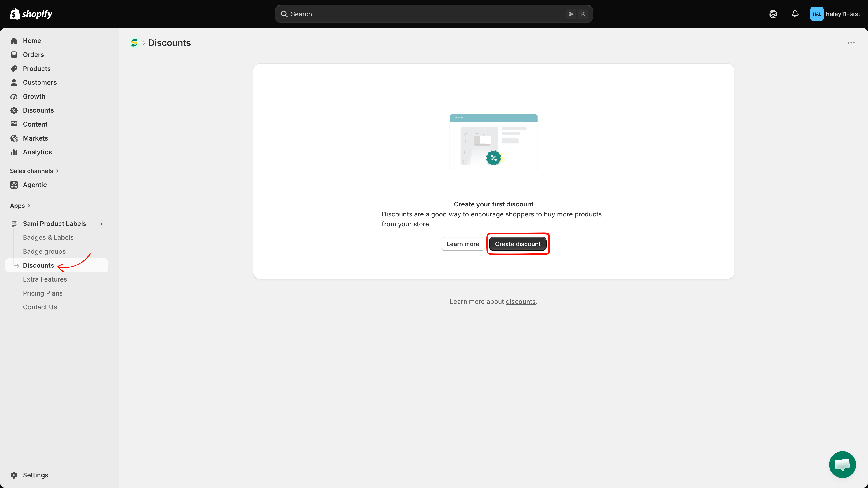Click the Shopify logo

click(x=31, y=14)
